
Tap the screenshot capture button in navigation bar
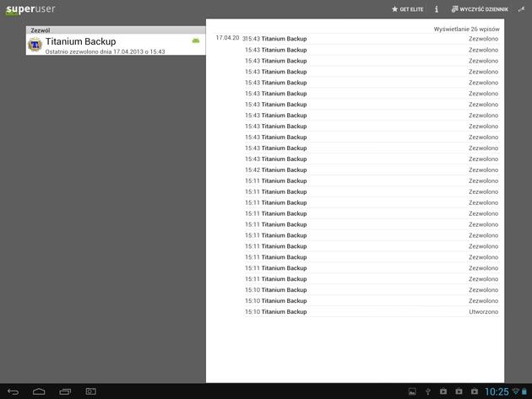click(x=90, y=391)
